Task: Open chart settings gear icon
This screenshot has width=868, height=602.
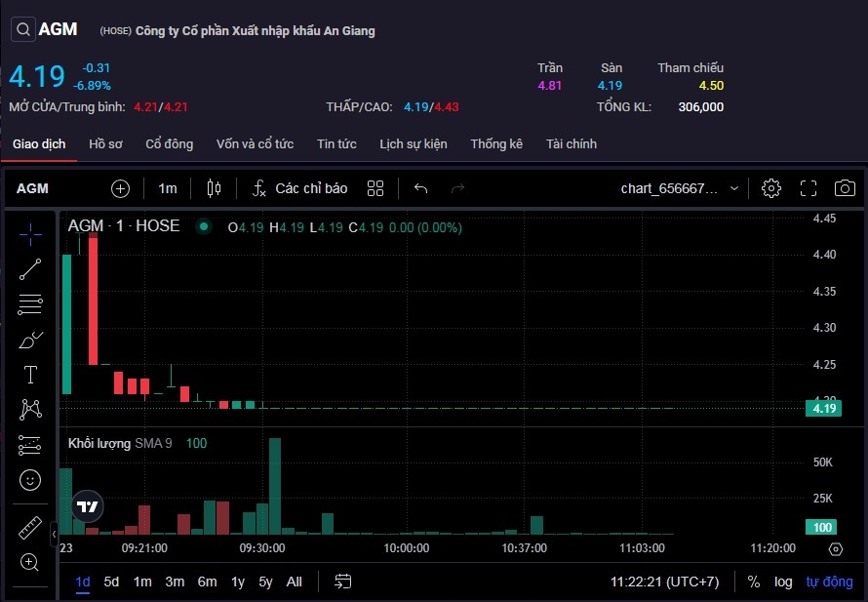Action: (x=771, y=188)
